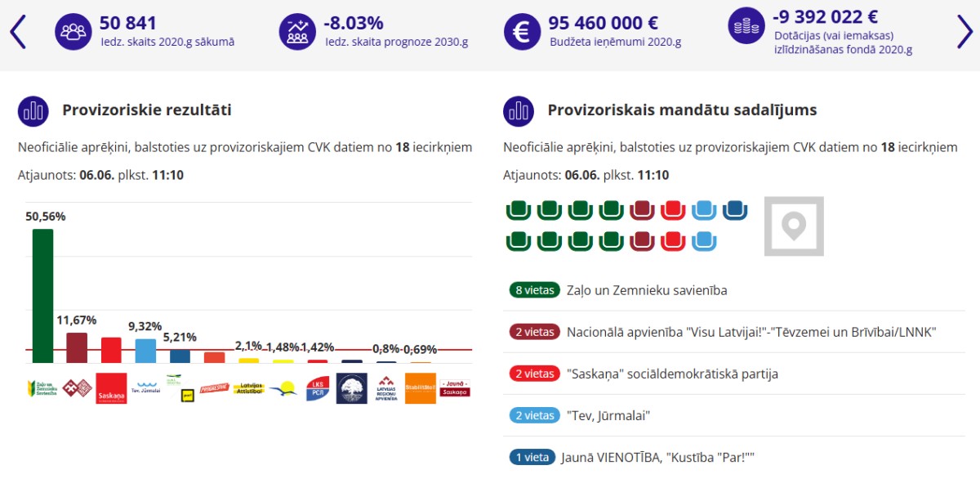Click the population count people icon
980x479 pixels.
coord(73,31)
